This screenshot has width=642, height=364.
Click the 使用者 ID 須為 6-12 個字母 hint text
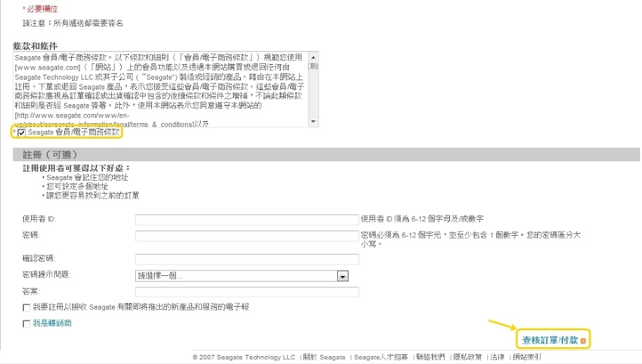422,219
